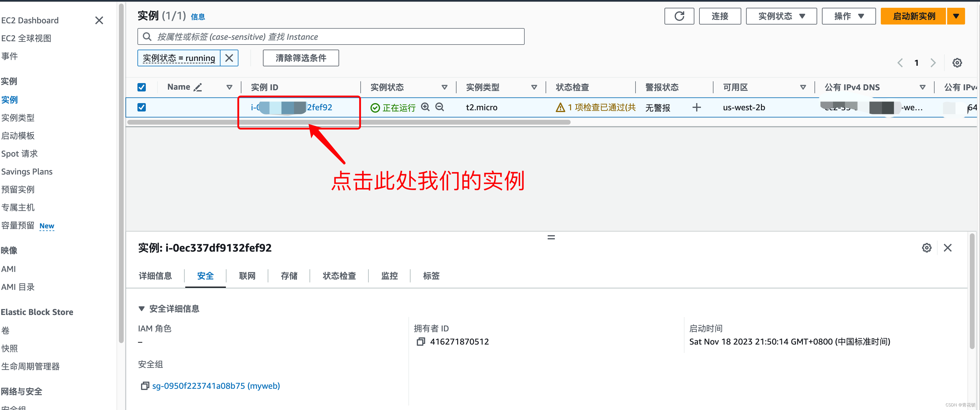Open the instance table preferences gear

tap(957, 63)
